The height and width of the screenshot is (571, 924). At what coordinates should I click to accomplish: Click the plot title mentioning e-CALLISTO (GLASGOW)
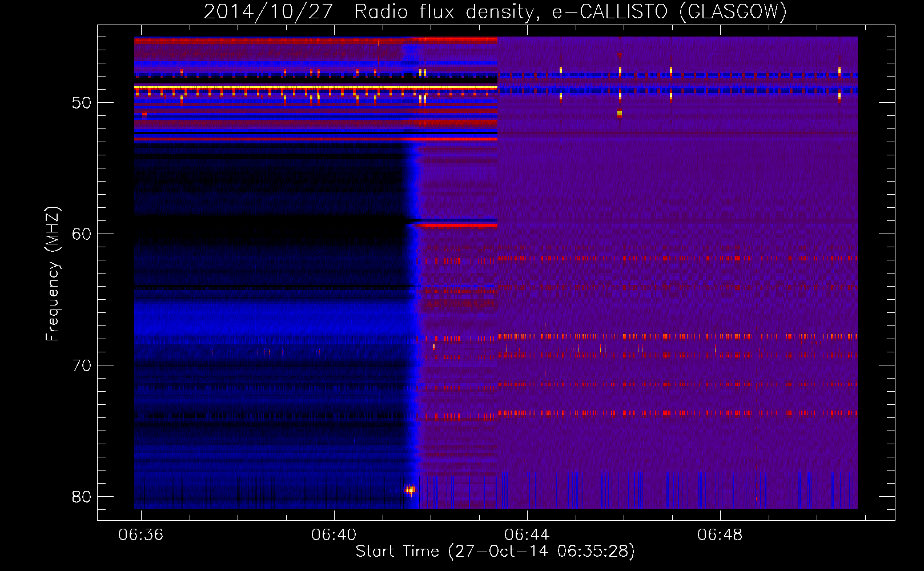[x=495, y=11]
